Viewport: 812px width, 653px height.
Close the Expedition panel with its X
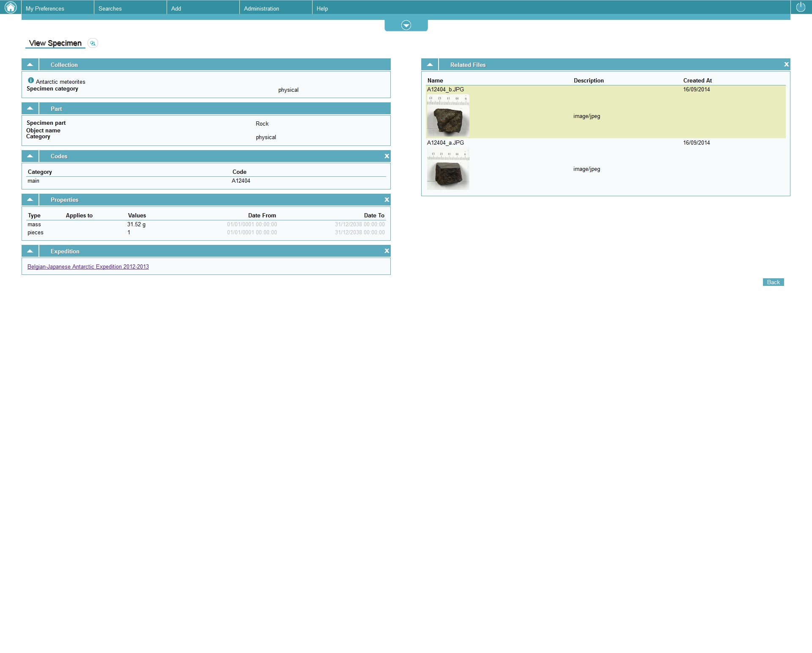click(x=387, y=251)
